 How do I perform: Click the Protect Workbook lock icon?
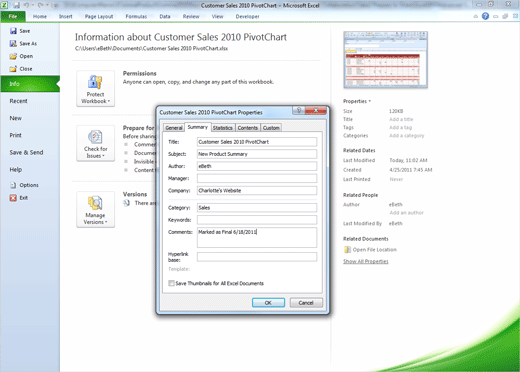[x=95, y=82]
